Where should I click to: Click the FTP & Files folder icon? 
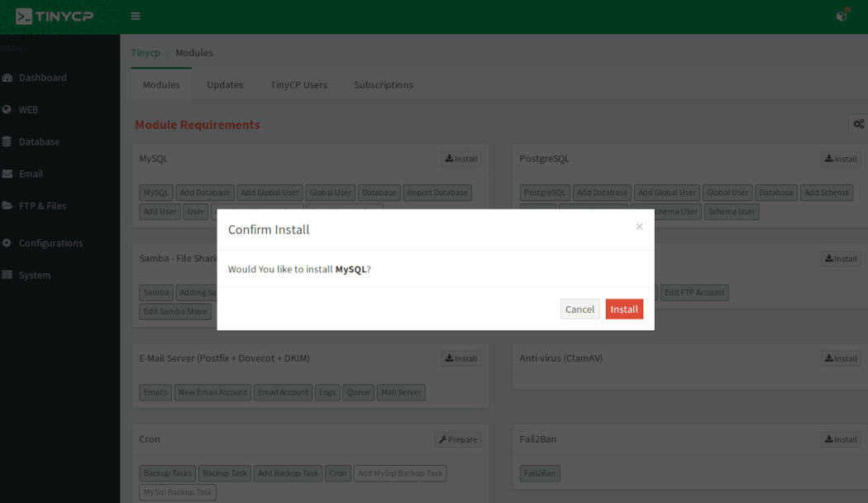[7, 205]
